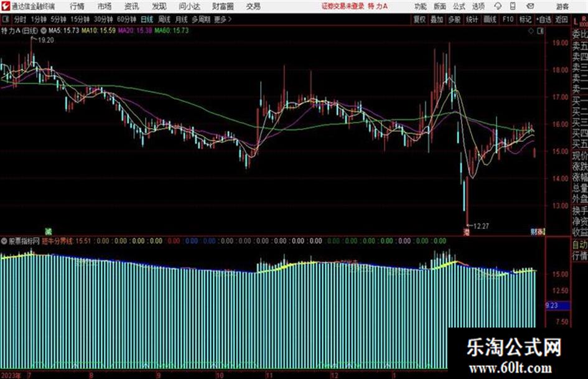Open the 公式 menu

459,6
